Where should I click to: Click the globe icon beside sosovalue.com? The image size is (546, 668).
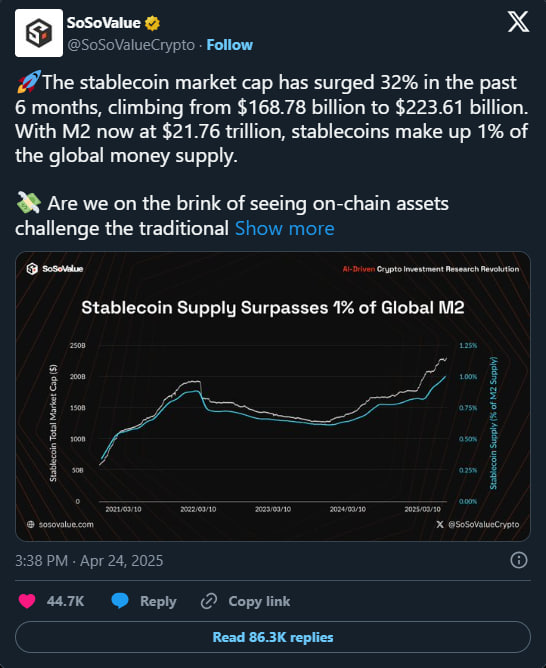(x=31, y=524)
